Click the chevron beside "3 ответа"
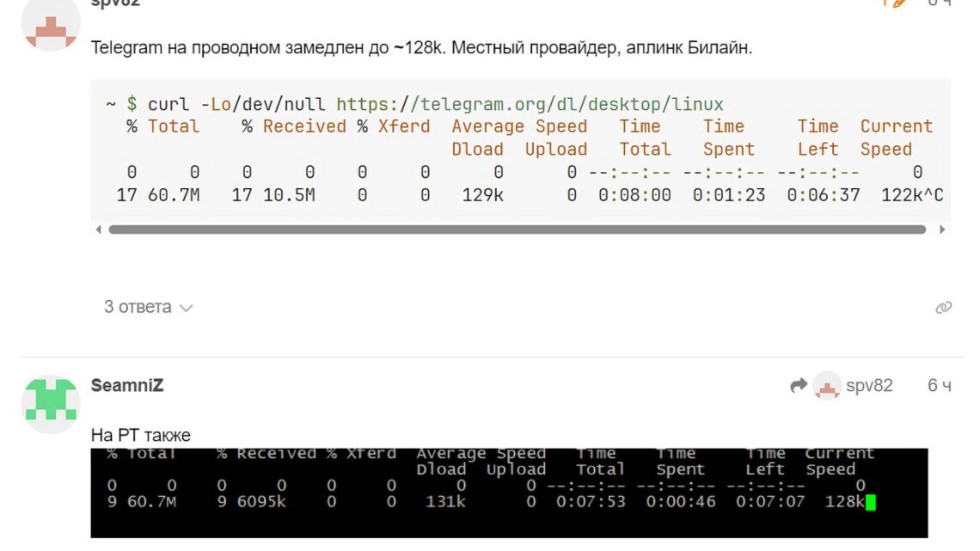The width and height of the screenshot is (980, 551). coord(187,308)
